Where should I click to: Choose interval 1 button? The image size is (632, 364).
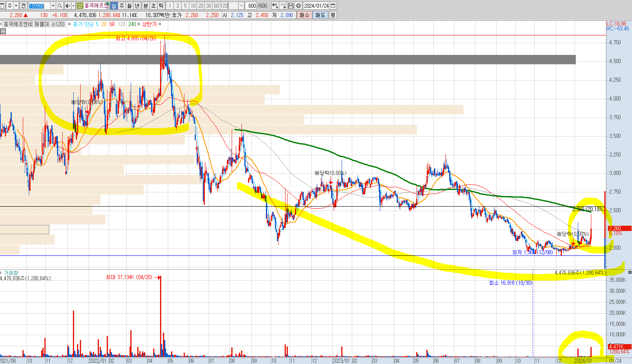pyautogui.click(x=170, y=6)
